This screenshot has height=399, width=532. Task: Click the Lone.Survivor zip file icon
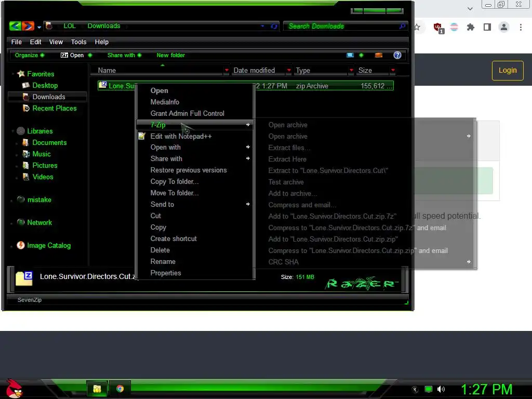[103, 85]
